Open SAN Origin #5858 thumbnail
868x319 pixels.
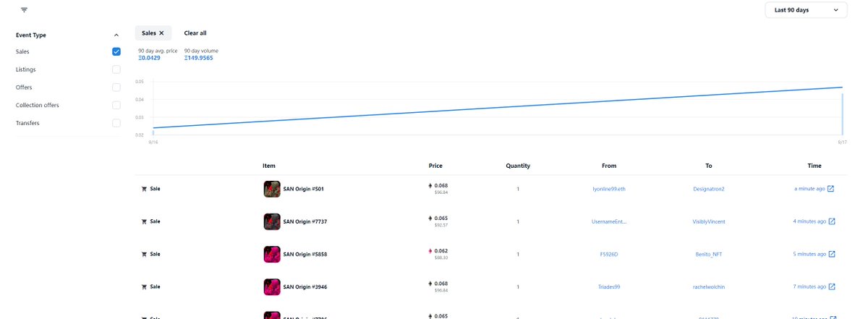(x=272, y=254)
